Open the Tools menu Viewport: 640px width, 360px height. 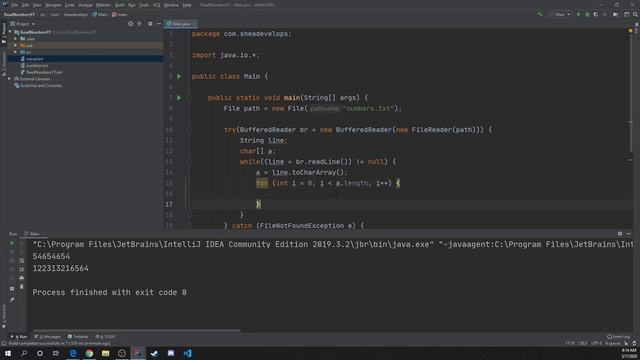tap(144, 5)
